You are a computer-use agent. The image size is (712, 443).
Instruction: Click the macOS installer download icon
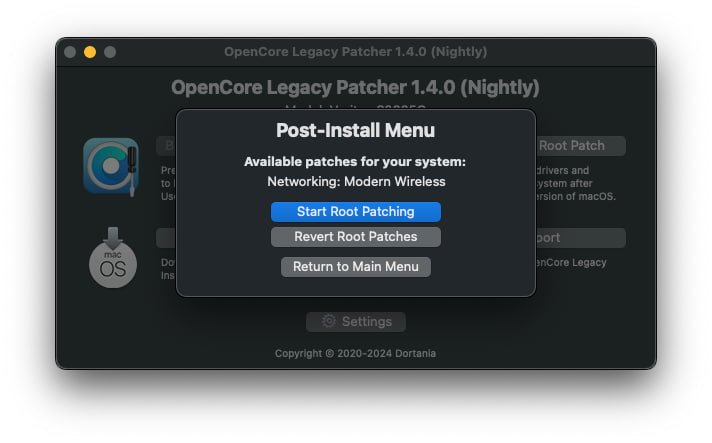pyautogui.click(x=113, y=258)
